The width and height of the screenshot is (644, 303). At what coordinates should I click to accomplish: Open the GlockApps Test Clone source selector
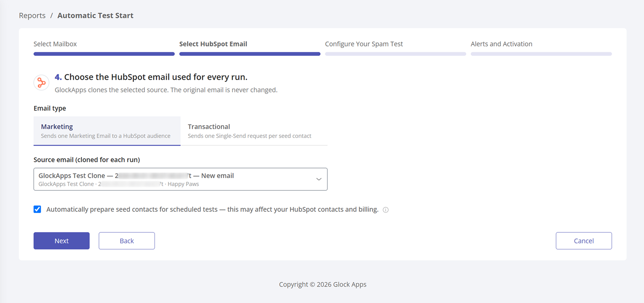tap(180, 179)
